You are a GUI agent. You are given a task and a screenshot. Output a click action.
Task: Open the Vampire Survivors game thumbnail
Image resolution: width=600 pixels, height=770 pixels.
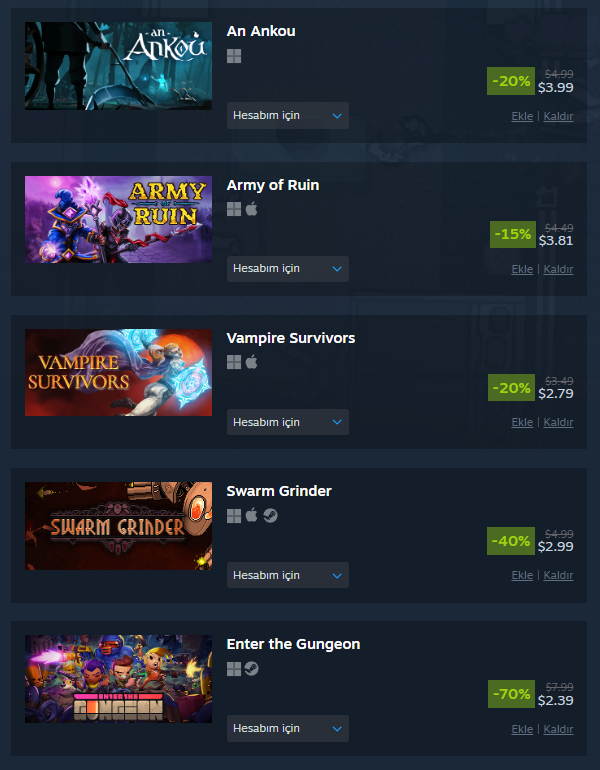pos(118,373)
